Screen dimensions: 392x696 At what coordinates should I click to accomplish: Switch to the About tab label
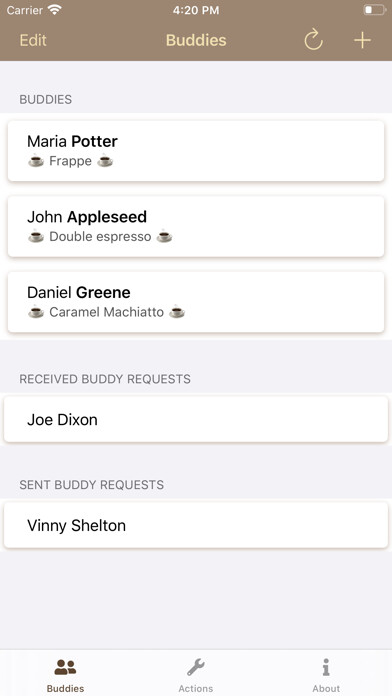click(x=326, y=688)
